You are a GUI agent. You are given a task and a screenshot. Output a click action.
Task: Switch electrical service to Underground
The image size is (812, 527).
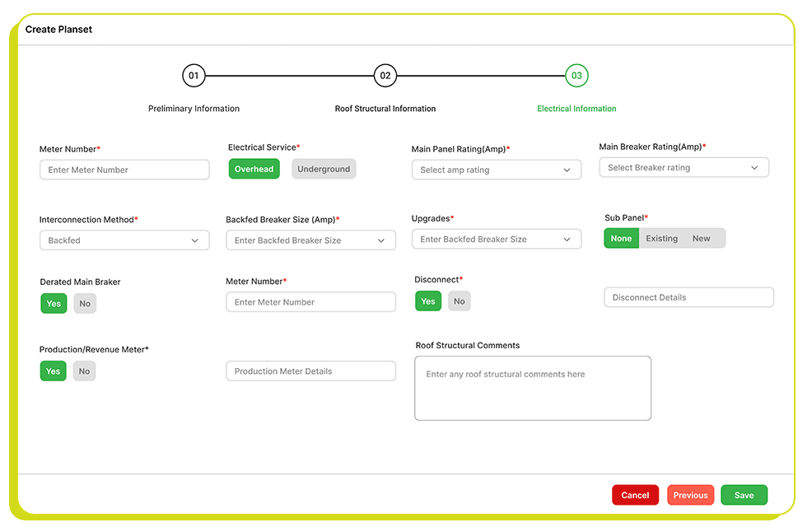tap(324, 169)
